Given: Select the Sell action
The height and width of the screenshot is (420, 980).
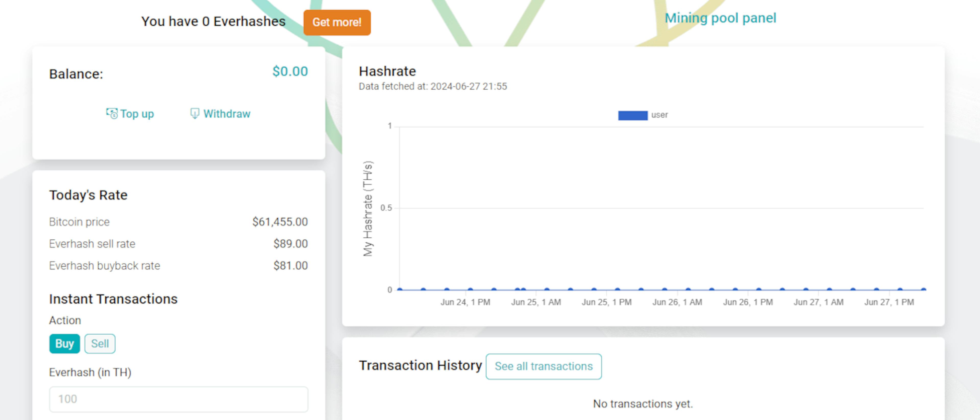Looking at the screenshot, I should [x=100, y=343].
